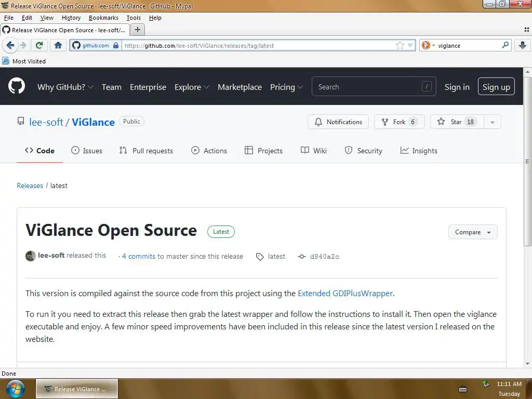Switch to the Insights tab

[x=419, y=151]
